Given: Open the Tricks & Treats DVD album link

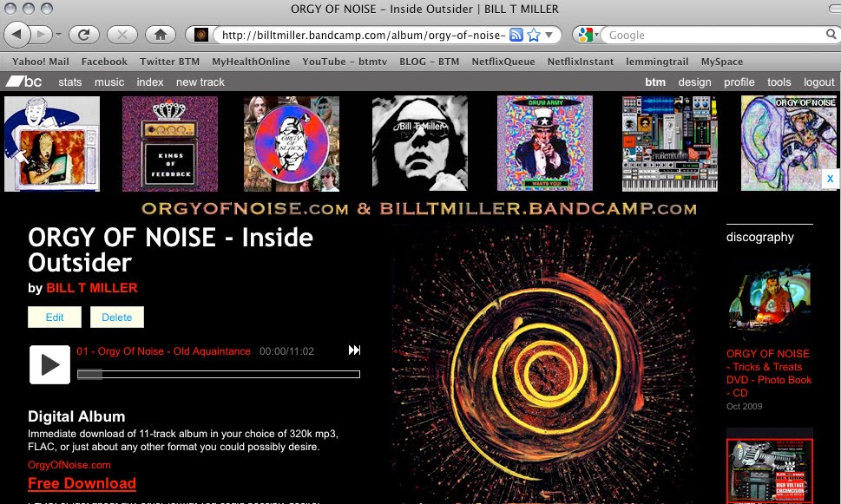Looking at the screenshot, I should [769, 373].
